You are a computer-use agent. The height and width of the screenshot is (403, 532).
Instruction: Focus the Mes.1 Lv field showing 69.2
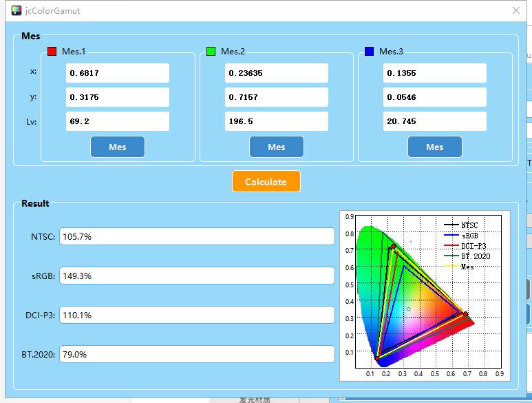coord(117,121)
